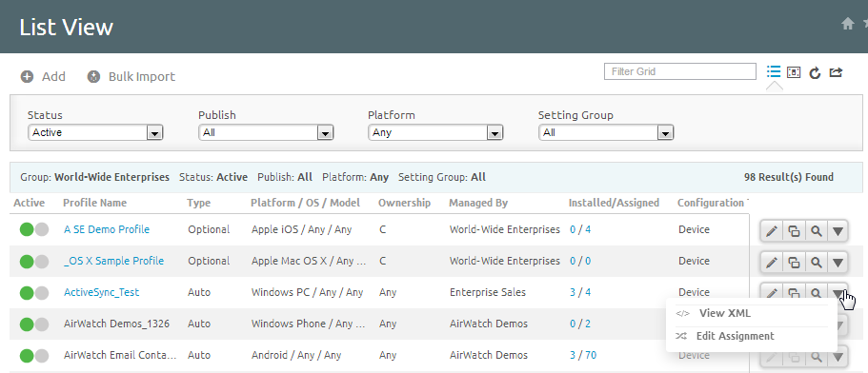Refresh the profile grid
This screenshot has height=373, width=868.
[x=815, y=72]
